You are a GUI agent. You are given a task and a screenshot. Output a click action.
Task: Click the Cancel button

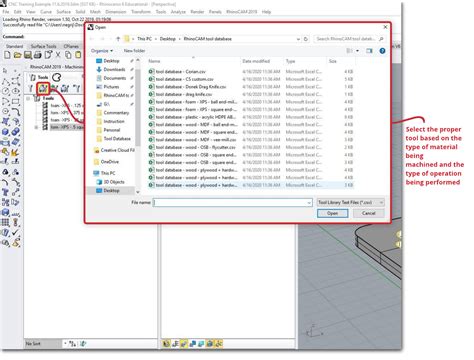368,213
